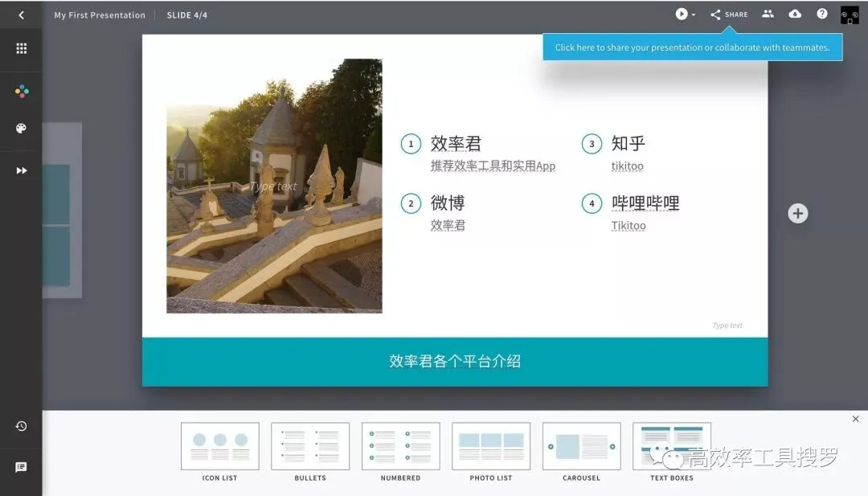Viewport: 868px width, 496px height.
Task: Open the user avatar menu
Action: coord(850,15)
